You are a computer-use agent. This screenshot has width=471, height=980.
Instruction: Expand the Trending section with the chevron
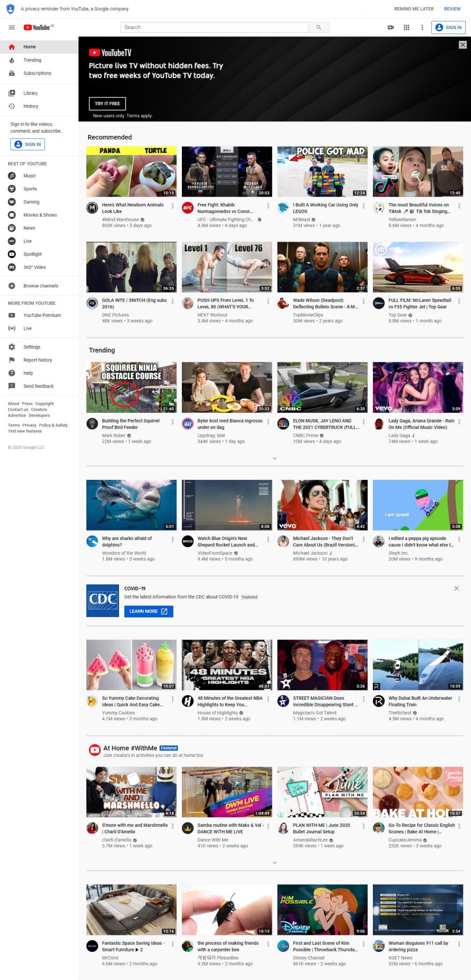[x=275, y=458]
